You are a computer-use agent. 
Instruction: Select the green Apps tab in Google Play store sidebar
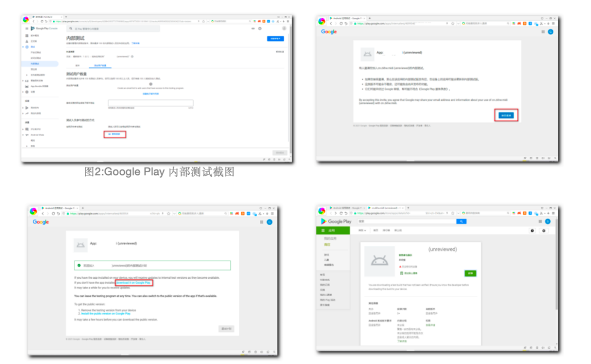pyautogui.click(x=333, y=231)
